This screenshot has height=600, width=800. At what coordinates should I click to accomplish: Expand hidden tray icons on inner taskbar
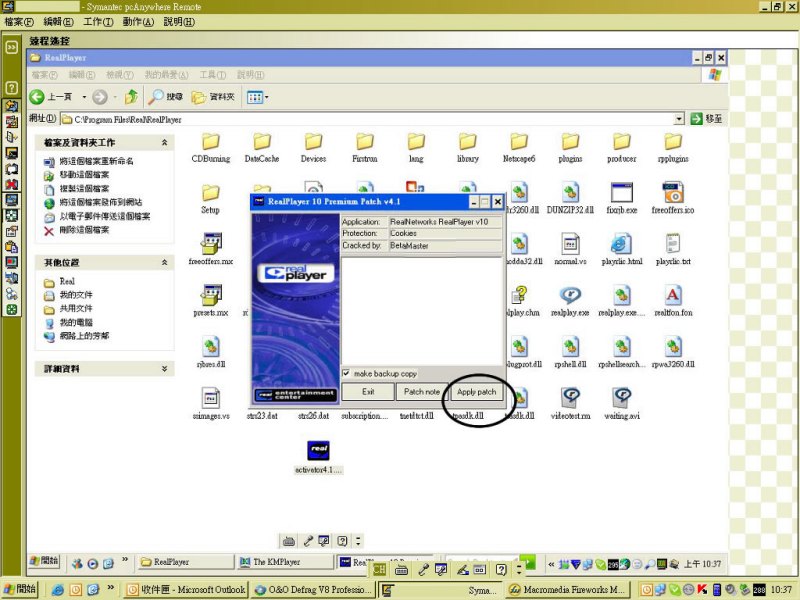tap(551, 564)
